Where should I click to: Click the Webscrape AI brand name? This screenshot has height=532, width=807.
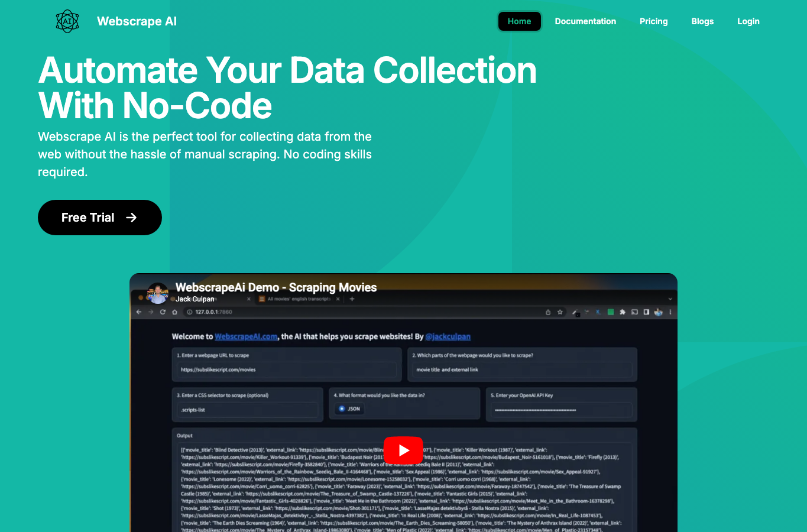[x=137, y=21]
